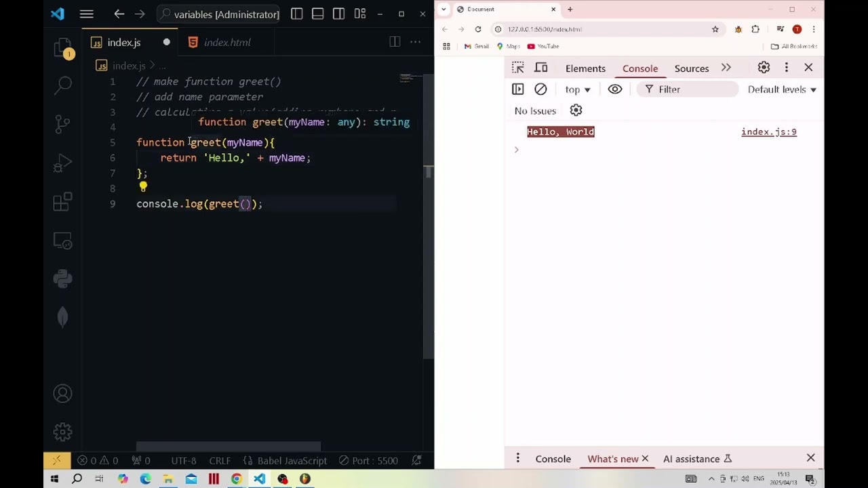Switch to the DevTools Sources tab
This screenshot has height=488, width=868.
692,68
